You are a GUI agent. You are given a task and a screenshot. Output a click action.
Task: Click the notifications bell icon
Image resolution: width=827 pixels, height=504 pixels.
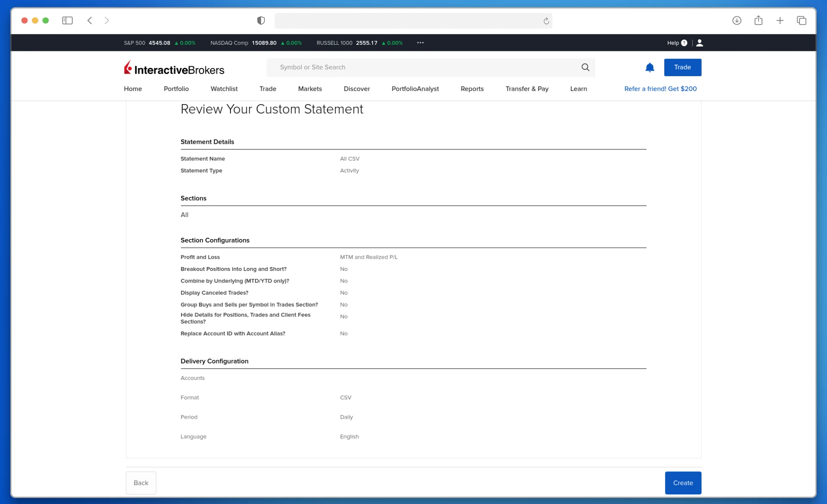pos(650,67)
